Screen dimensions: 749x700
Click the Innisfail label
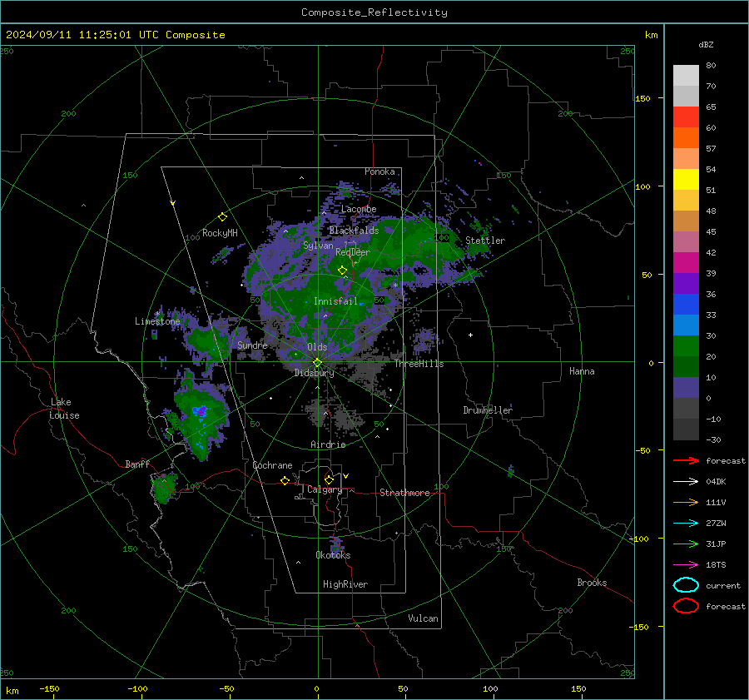coord(335,301)
